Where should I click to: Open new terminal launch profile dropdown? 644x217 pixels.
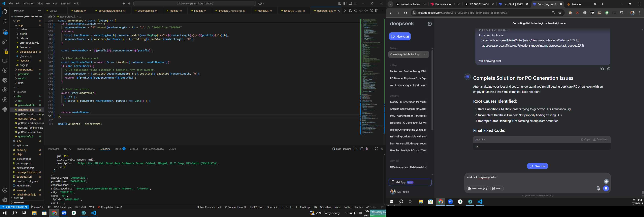[357, 149]
